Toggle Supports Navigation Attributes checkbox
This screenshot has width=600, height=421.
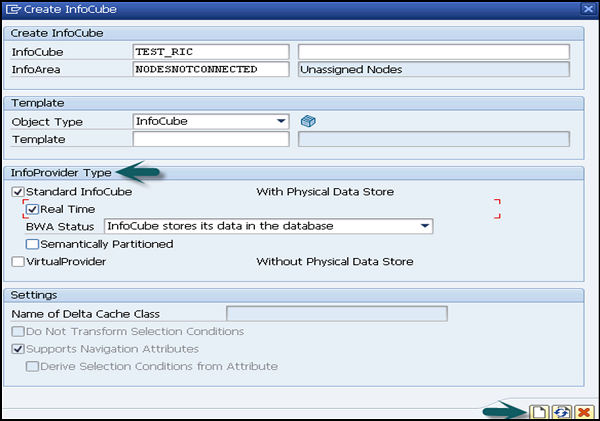17,349
